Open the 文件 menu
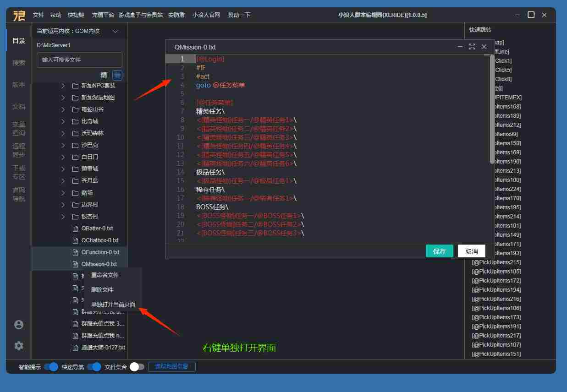Viewport: 567px width, 392px height. click(x=39, y=15)
